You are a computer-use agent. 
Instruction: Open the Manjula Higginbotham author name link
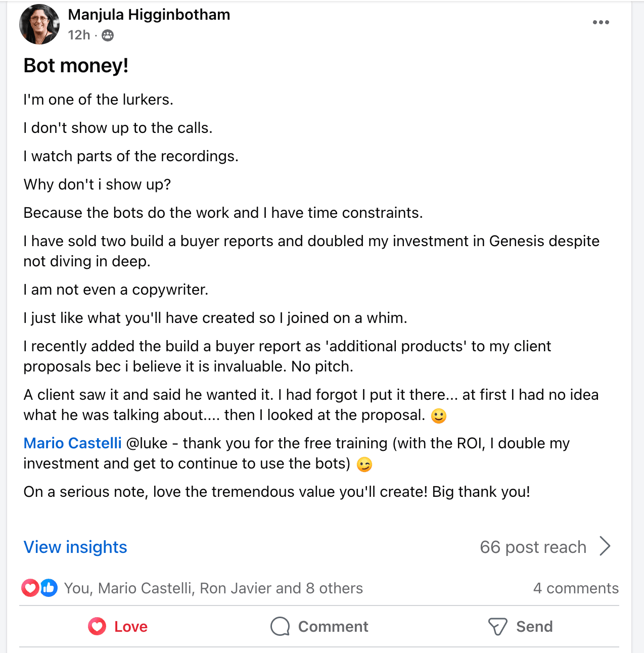(x=149, y=15)
